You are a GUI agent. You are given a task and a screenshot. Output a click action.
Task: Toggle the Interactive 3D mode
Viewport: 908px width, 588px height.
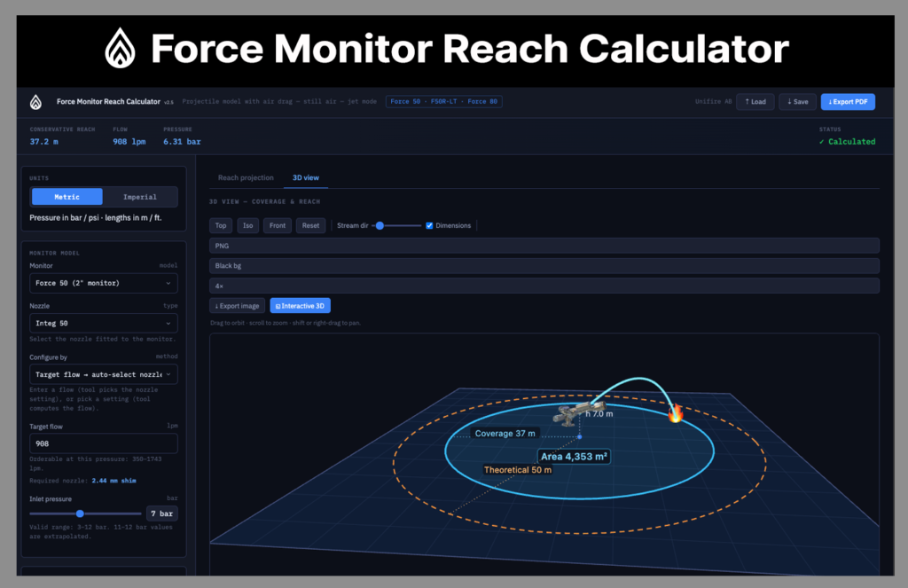300,306
